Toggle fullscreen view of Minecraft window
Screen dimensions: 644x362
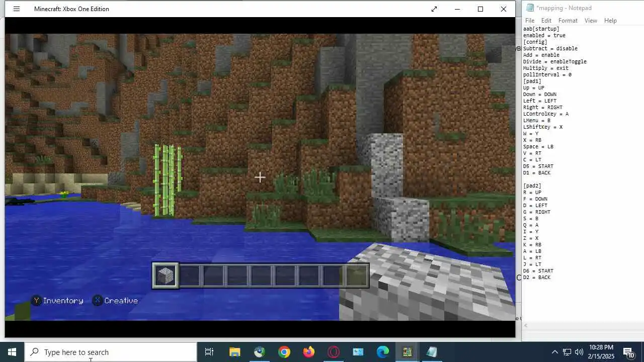(434, 9)
